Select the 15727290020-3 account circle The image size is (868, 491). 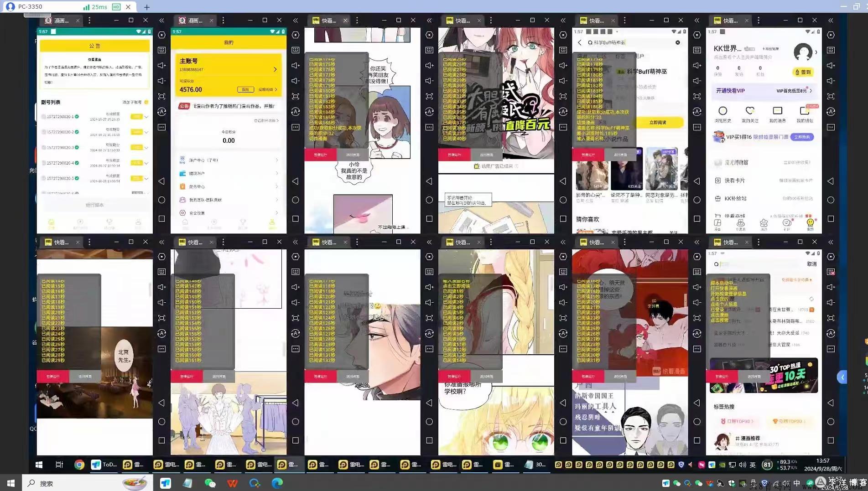pyautogui.click(x=44, y=148)
